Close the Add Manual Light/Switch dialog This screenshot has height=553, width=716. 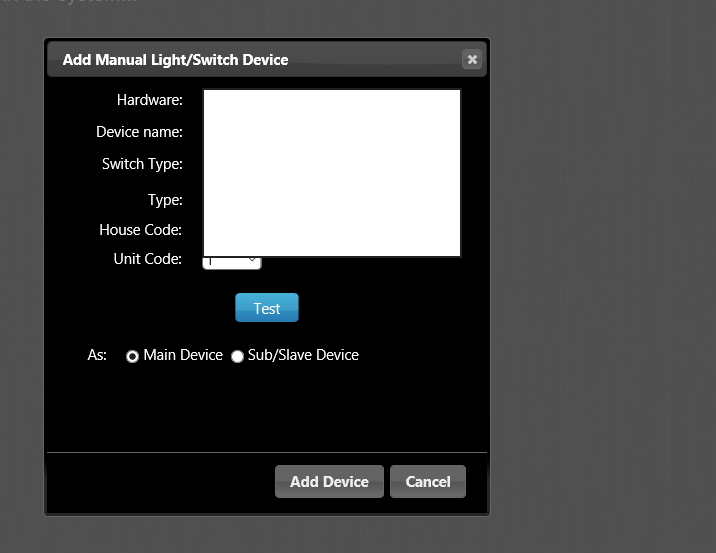[472, 60]
